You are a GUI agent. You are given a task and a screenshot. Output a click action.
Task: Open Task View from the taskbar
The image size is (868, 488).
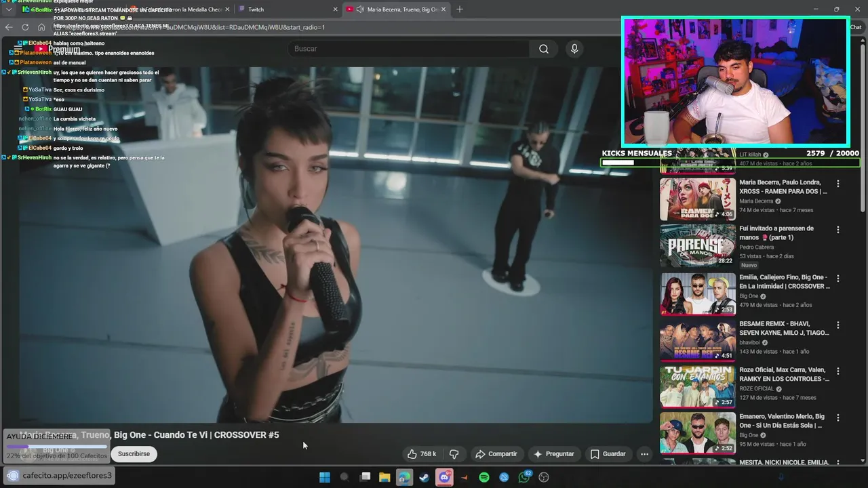pyautogui.click(x=365, y=477)
